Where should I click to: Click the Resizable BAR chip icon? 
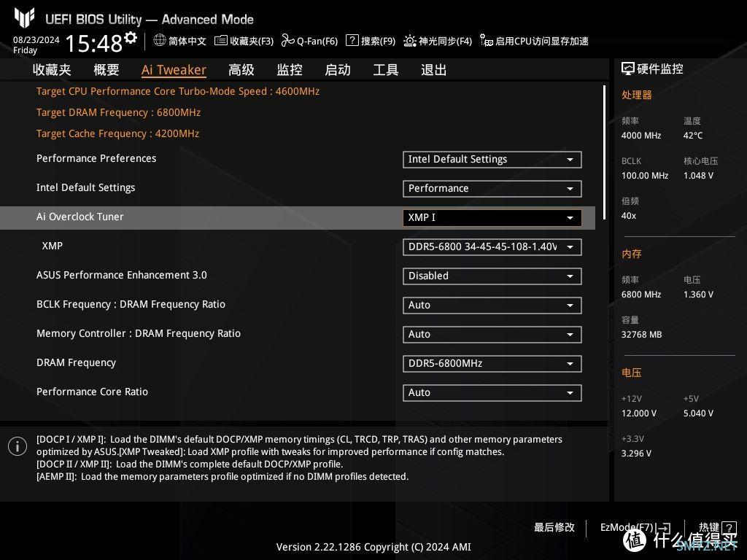coord(486,41)
